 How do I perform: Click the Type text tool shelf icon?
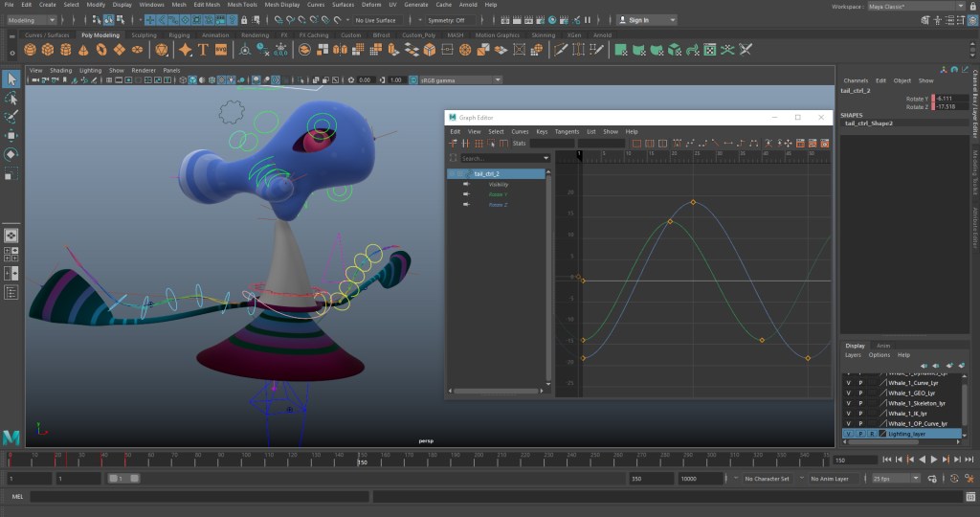[203, 50]
